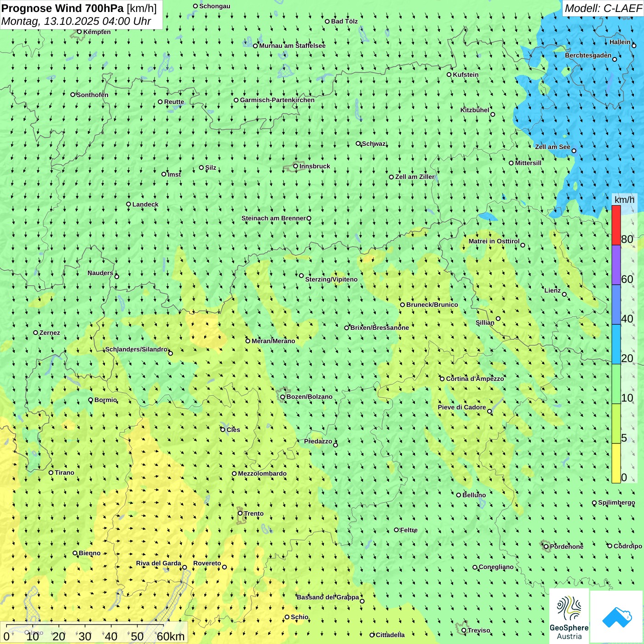The width and height of the screenshot is (644, 644).
Task: Click the Brixen/Bressanone label
Action: tap(379, 328)
